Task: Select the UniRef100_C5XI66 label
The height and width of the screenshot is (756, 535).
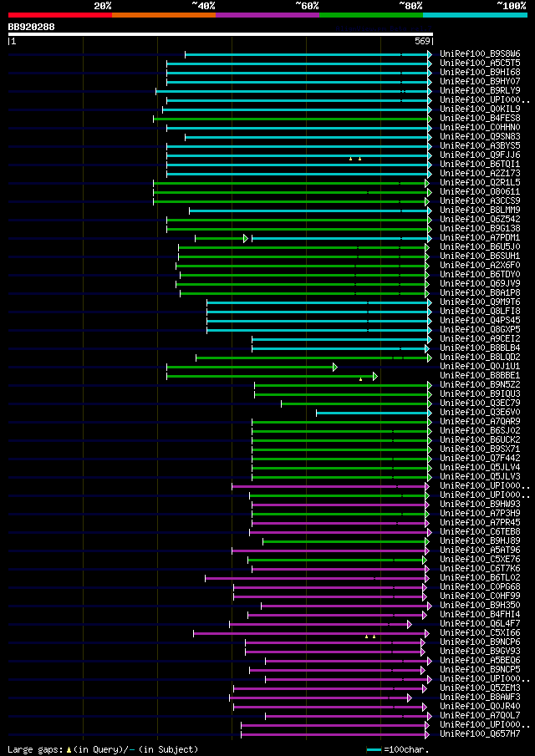Action: pos(480,632)
